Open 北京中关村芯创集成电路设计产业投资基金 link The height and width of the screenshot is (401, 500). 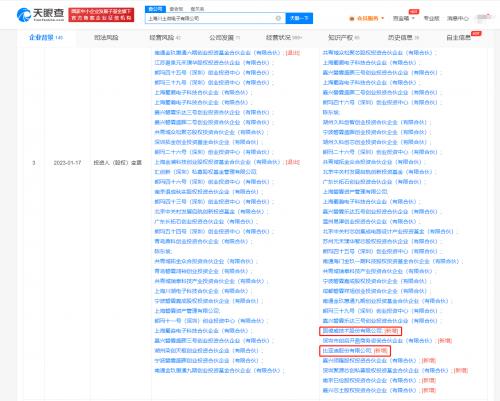389,231
